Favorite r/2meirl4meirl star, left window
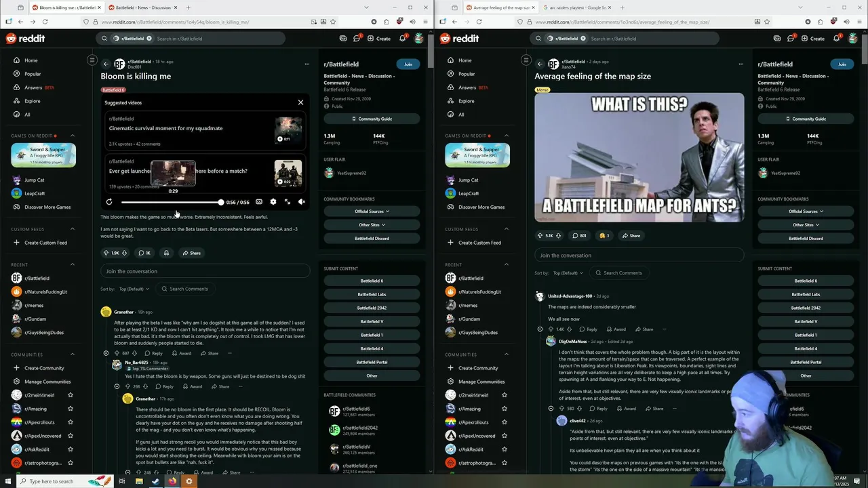868x488 pixels. [x=71, y=395]
